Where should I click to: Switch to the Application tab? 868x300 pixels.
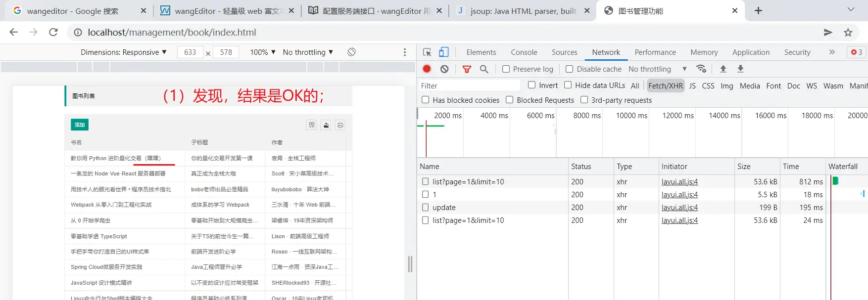pos(751,52)
